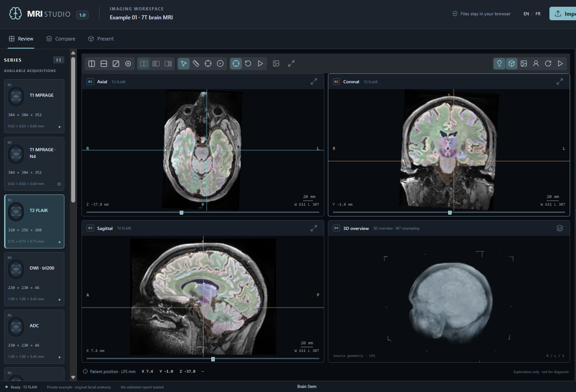Toggle the 3D cube button in right toolbar
The image size is (576, 392).
512,64
